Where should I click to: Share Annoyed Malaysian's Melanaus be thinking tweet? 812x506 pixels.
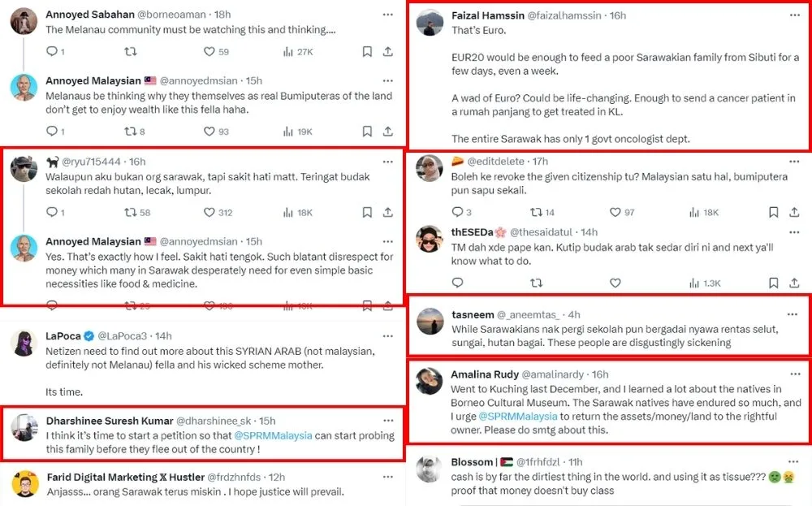(x=388, y=131)
